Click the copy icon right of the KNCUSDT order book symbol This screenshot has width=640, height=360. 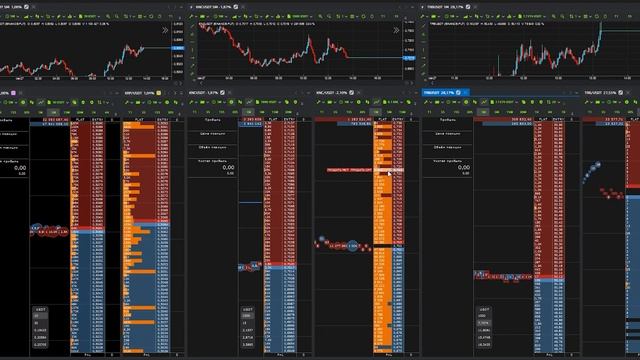287,102
